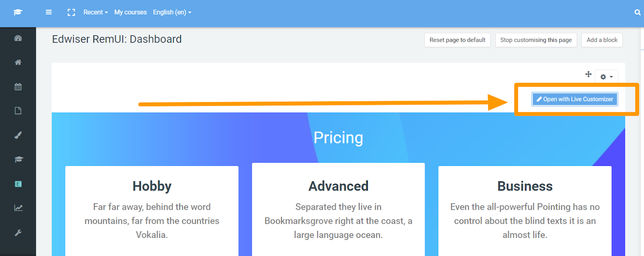Toggle the hamburger sidebar menu
This screenshot has width=644, height=256.
click(49, 12)
